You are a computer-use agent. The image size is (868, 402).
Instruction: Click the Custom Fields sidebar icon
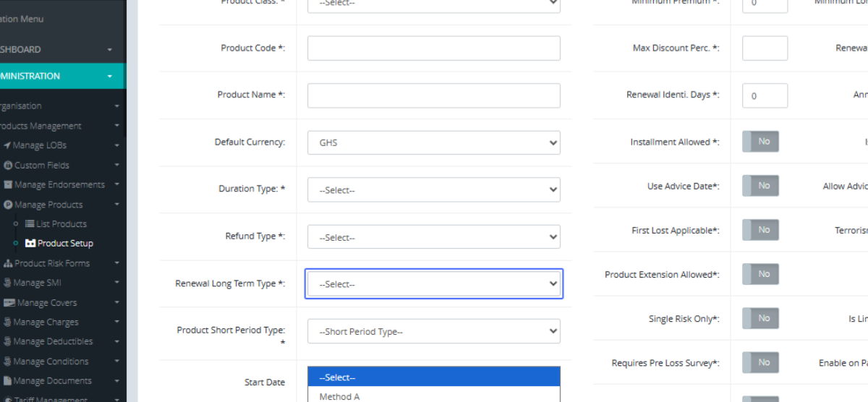9,166
